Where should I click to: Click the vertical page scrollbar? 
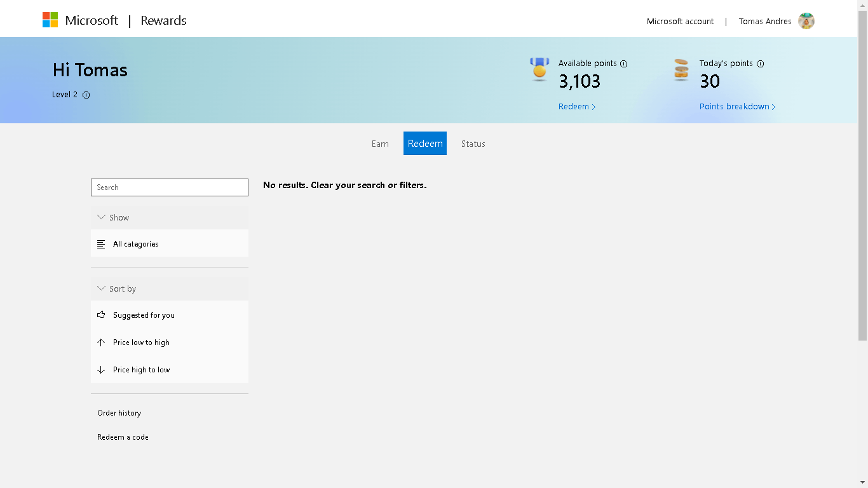click(862, 175)
